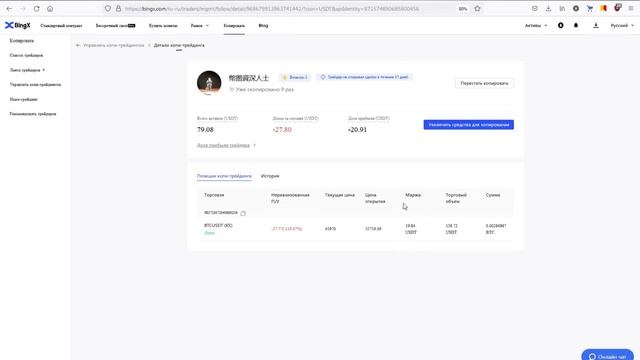Viewport: 640px width, 360px height.
Task: Open the shield tracking-protection icon in the address bar
Action: point(108,9)
